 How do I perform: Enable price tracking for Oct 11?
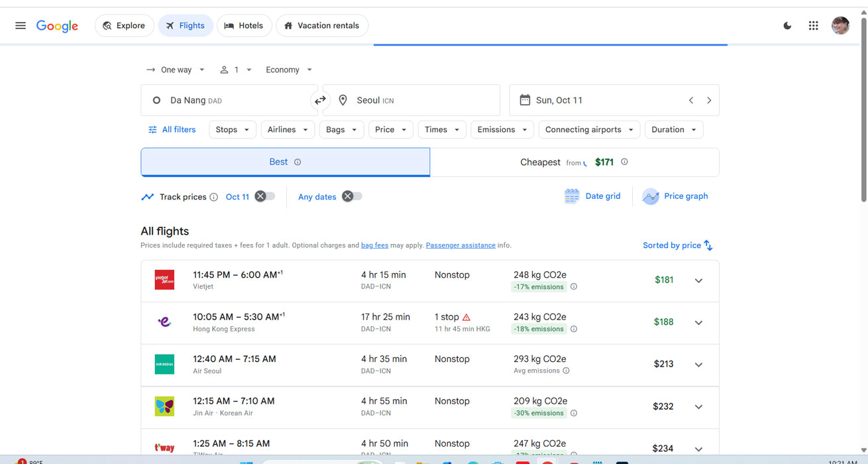click(x=265, y=196)
